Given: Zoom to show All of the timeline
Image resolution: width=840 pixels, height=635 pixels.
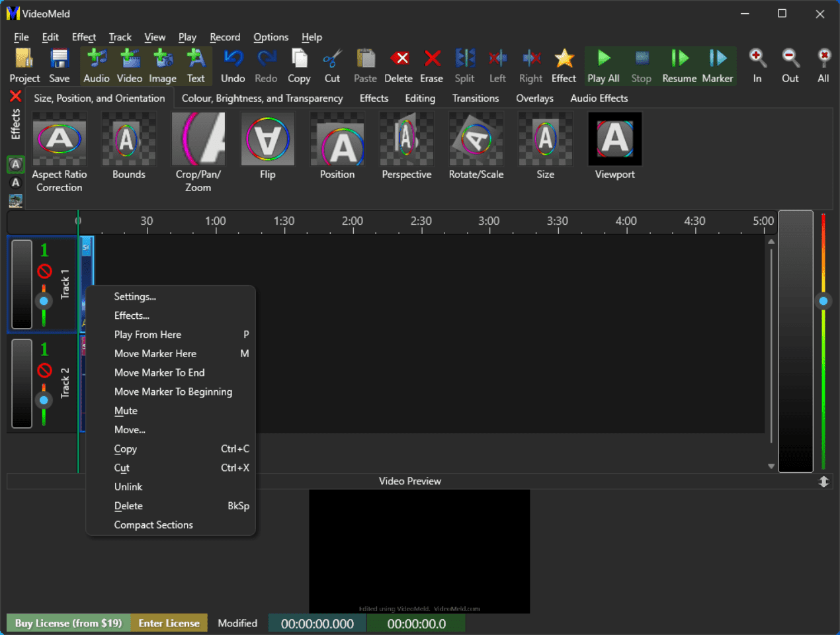Looking at the screenshot, I should pos(823,65).
